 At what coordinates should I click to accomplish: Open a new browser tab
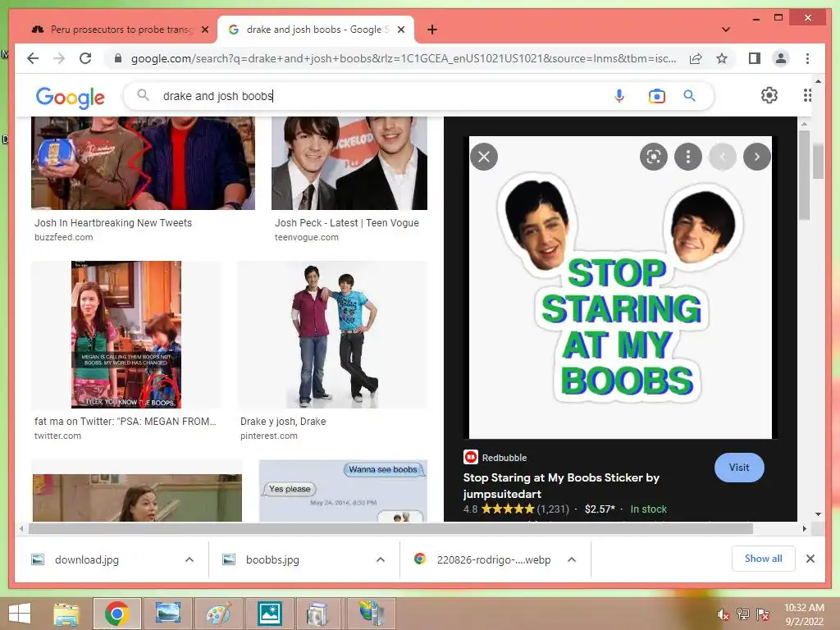pyautogui.click(x=432, y=30)
